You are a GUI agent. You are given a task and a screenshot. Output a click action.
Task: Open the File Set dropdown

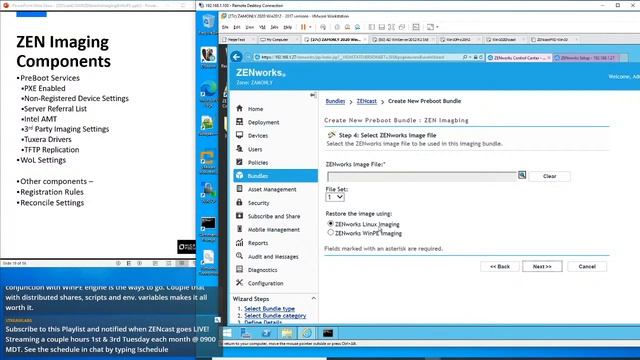pos(335,197)
